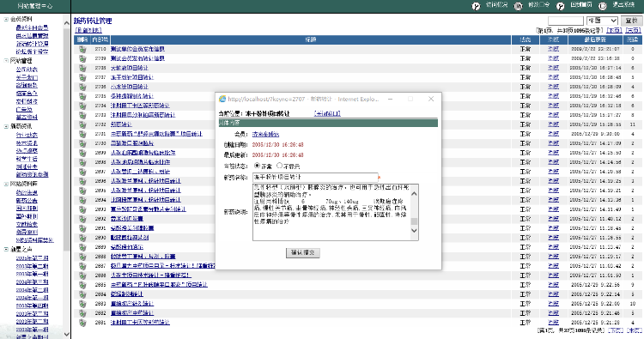The height and width of the screenshot is (339, 644).
Task: Open the member name link in the popup
Action: 265,134
